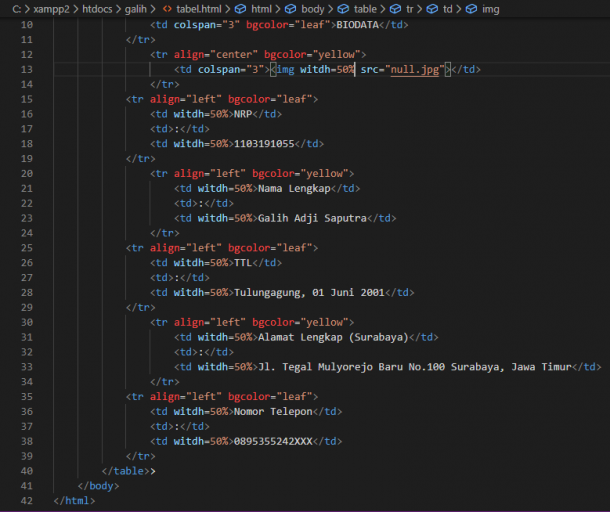This screenshot has height=512, width=610.
Task: Click bgcolor="leaf" on line 35
Action: tap(270, 397)
